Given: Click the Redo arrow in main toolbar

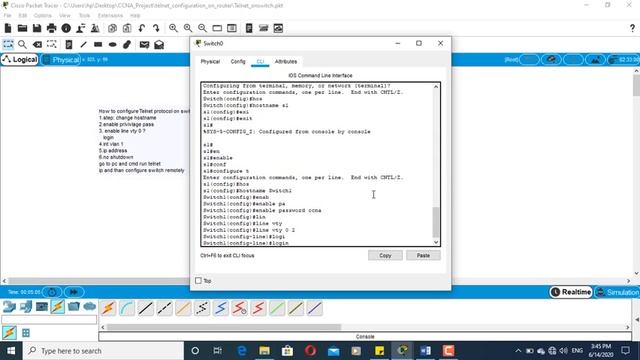Looking at the screenshot, I should tap(156, 28).
